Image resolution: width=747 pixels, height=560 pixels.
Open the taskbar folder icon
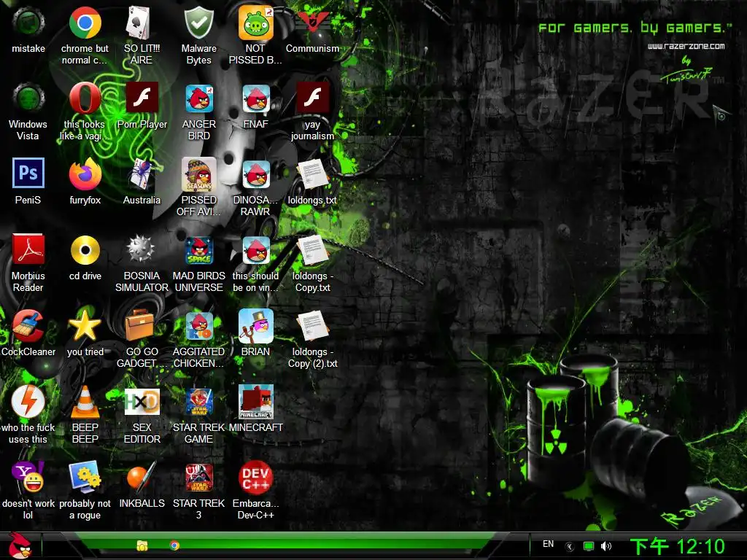[x=142, y=545]
